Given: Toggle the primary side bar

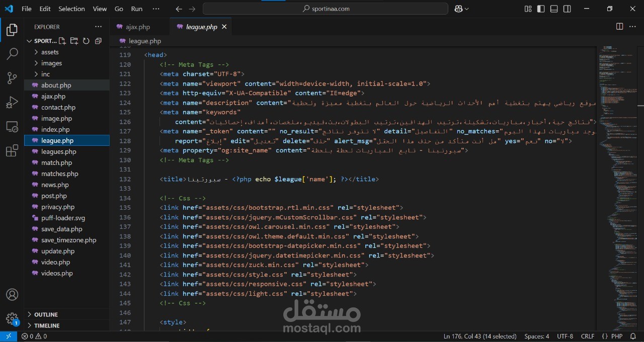Looking at the screenshot, I should [x=541, y=9].
